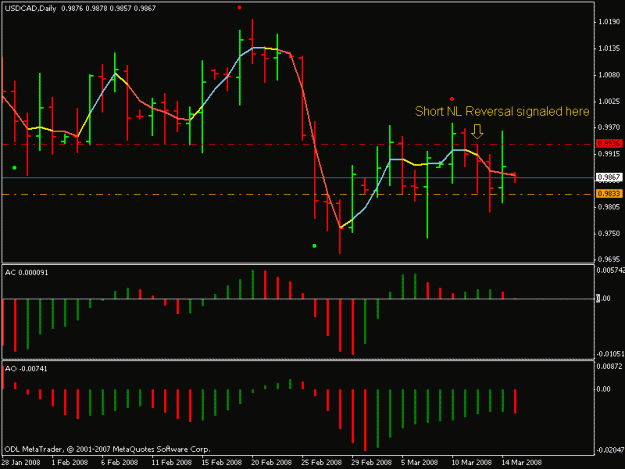This screenshot has width=625, height=469.
Task: Click the 25 Feb 2008 date label
Action: coord(322,462)
